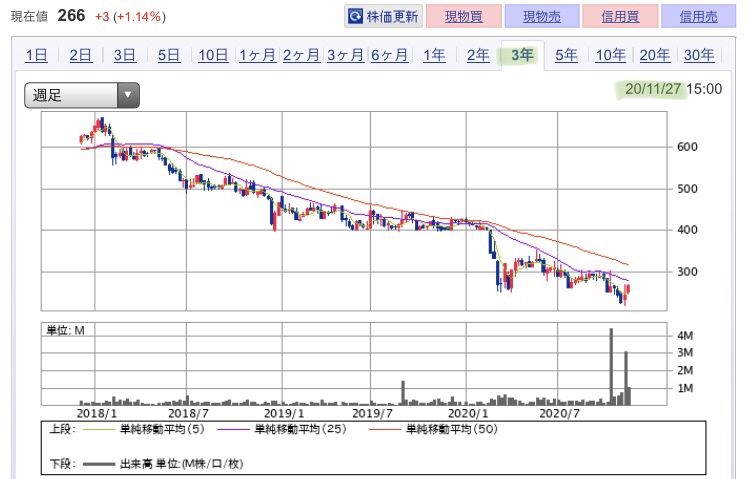Click the 2018/1 date axis label
Viewport: 749px width, 479px height.
pos(96,413)
